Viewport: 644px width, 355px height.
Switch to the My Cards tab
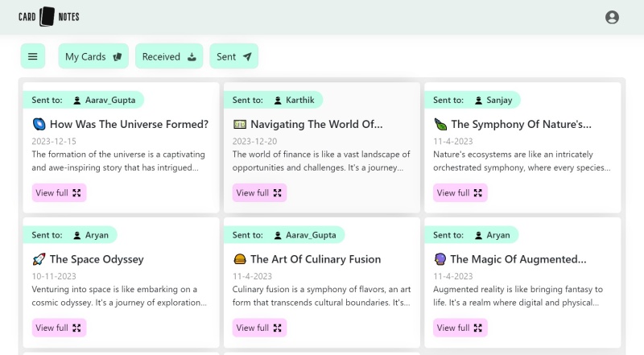click(93, 56)
